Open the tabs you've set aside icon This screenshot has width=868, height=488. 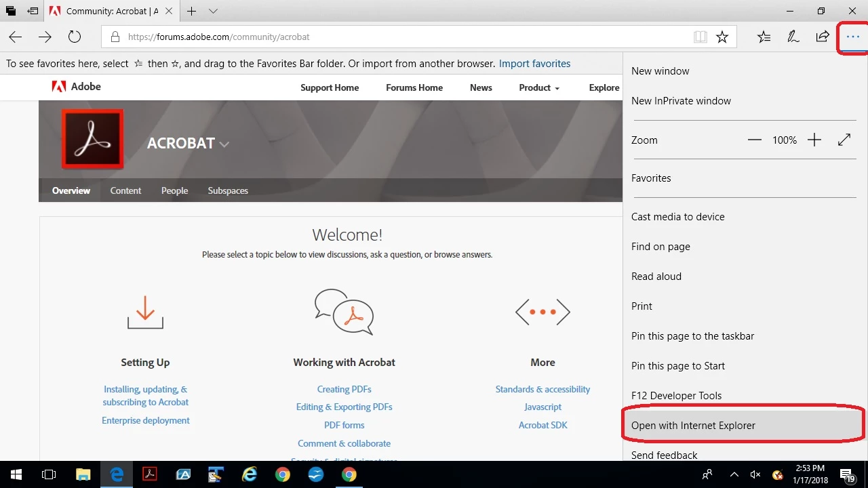click(x=11, y=12)
